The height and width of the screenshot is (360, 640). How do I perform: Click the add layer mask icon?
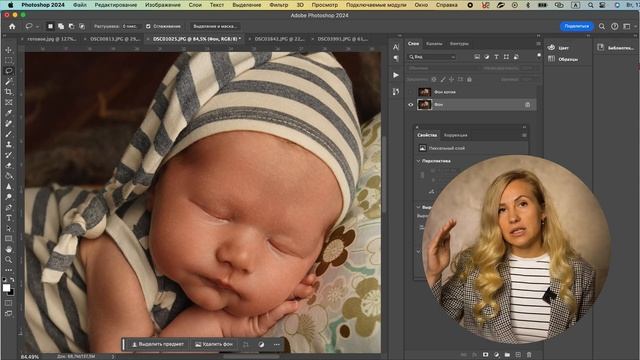[485, 355]
